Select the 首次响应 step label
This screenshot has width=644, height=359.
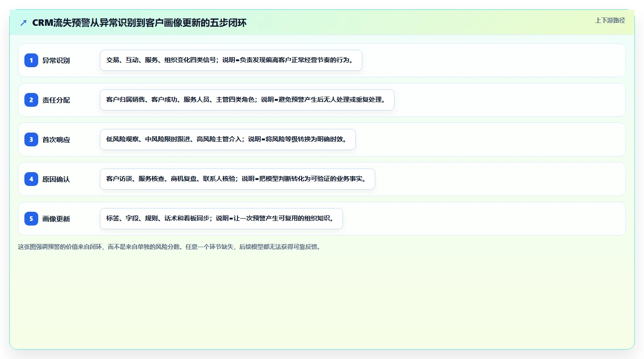pos(56,139)
